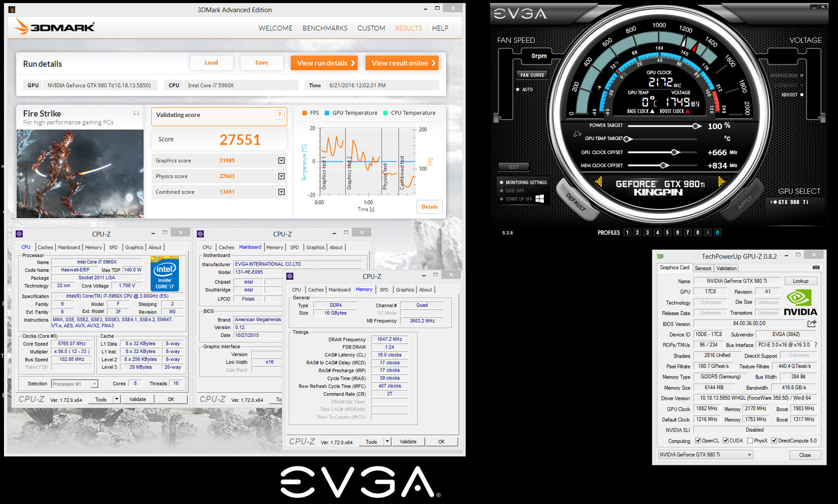Adjust GPU CLOCK OFFSET slider handle
The width and height of the screenshot is (838, 504).
[x=675, y=152]
